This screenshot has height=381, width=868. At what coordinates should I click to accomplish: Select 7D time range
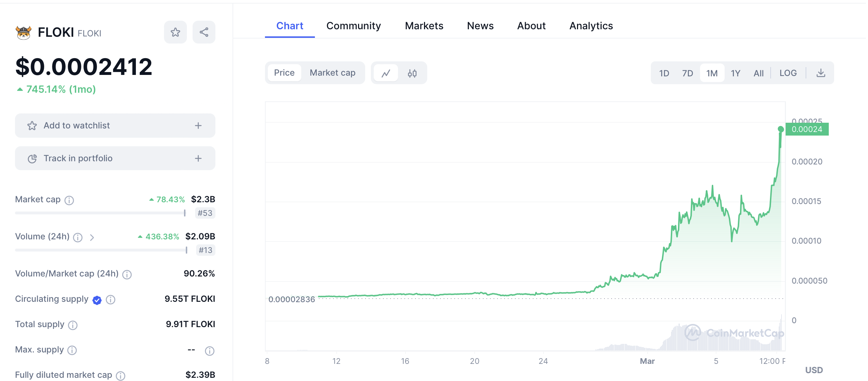687,73
